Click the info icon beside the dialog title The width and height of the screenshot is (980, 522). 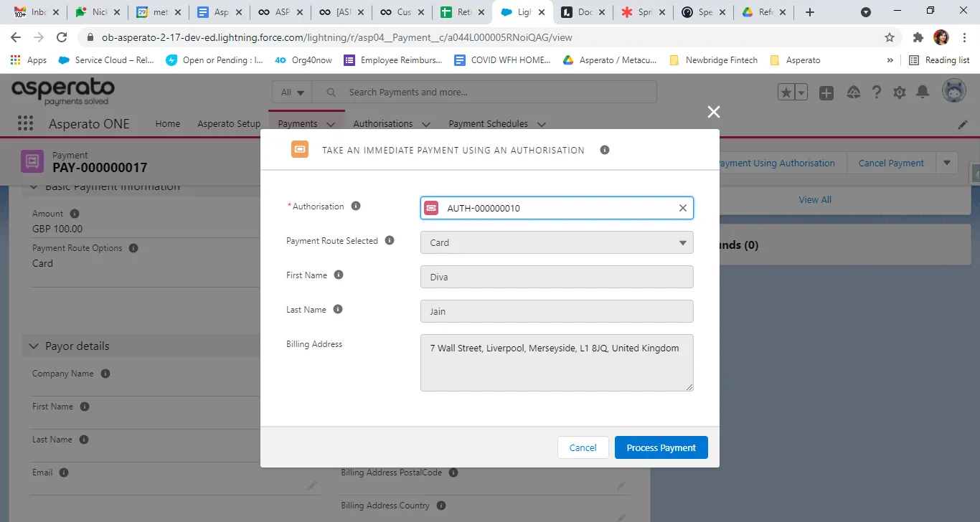pyautogui.click(x=605, y=150)
